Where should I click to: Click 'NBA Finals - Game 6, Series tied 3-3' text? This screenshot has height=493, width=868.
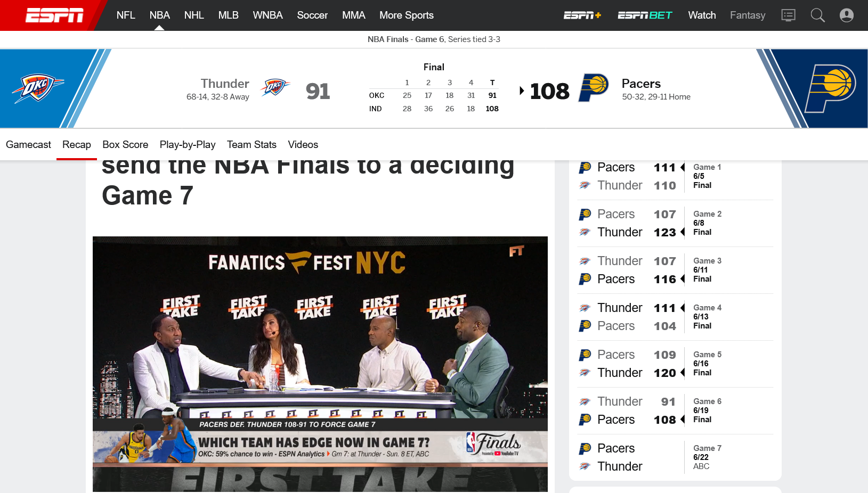click(x=434, y=39)
